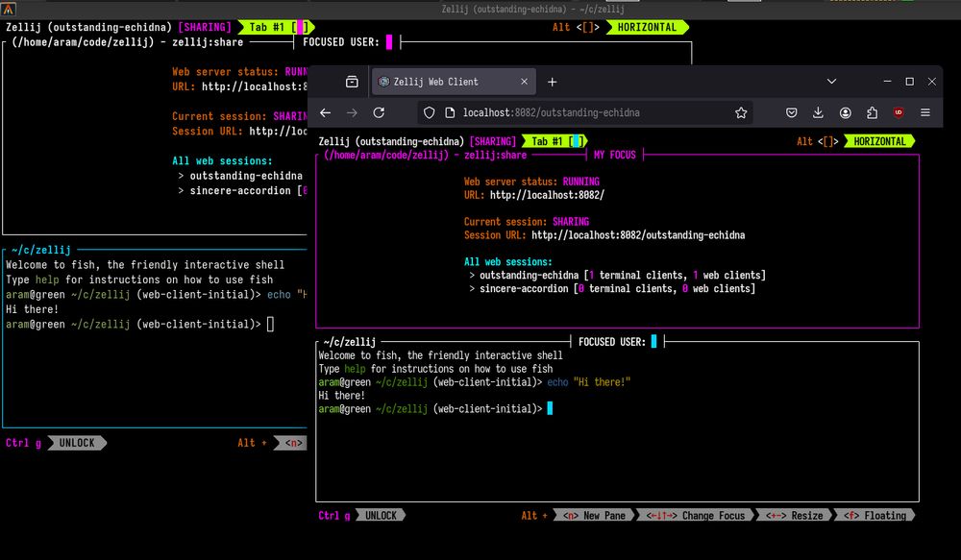Click the 'All web sessions:' heading in web client

coord(507,262)
